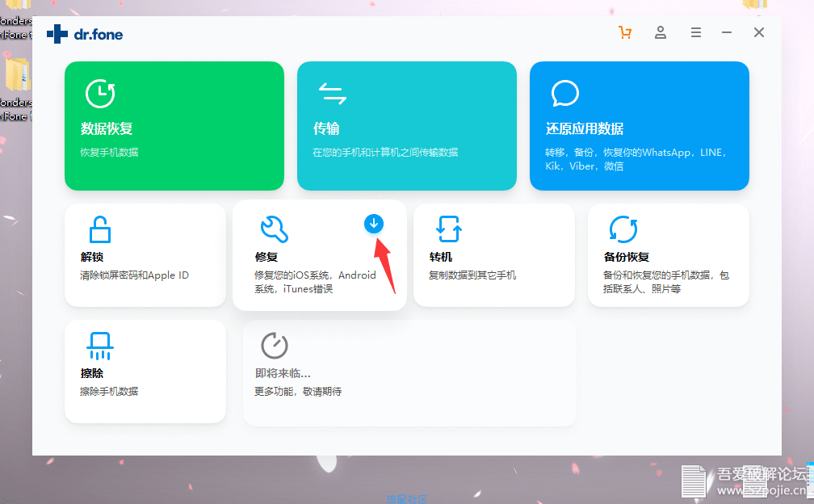The width and height of the screenshot is (814, 504).
Task: Click the text 清除锁屏密码和Apple ID
Action: click(x=134, y=275)
